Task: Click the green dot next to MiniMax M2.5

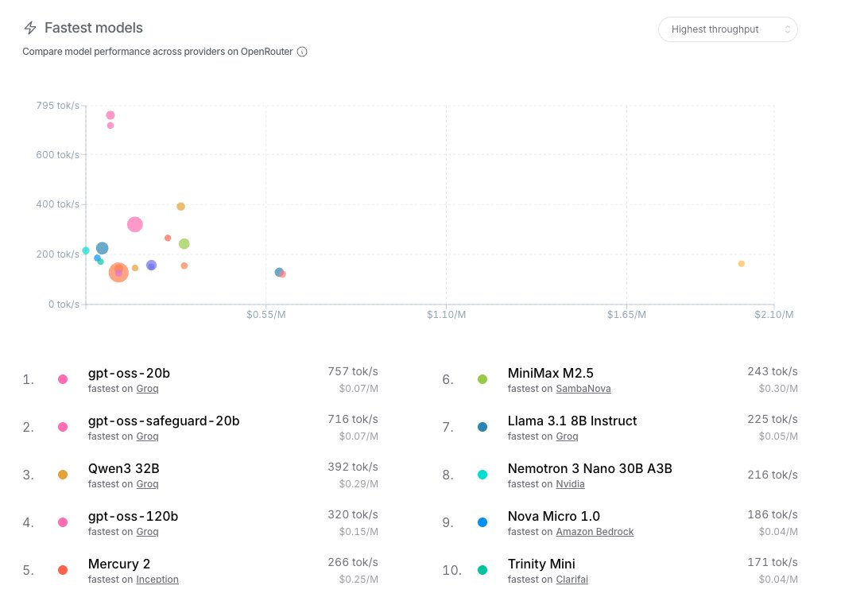Action: (x=482, y=379)
